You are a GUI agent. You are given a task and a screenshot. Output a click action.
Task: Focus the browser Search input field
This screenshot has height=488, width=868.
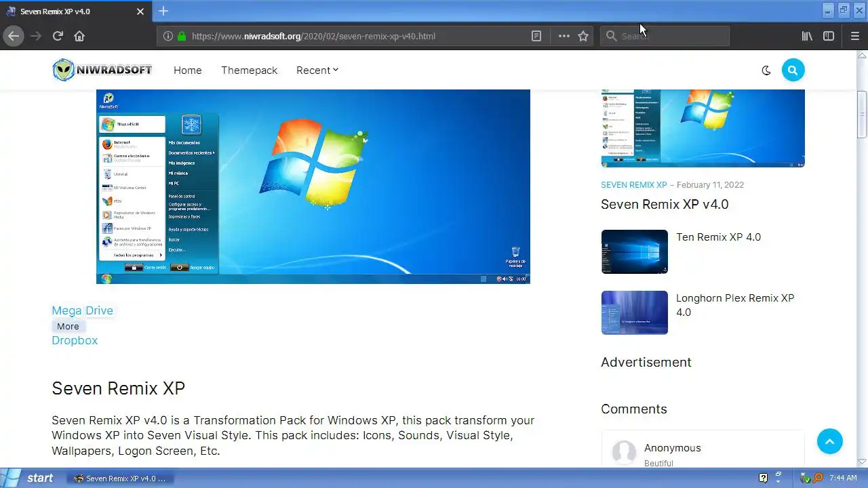coord(665,36)
